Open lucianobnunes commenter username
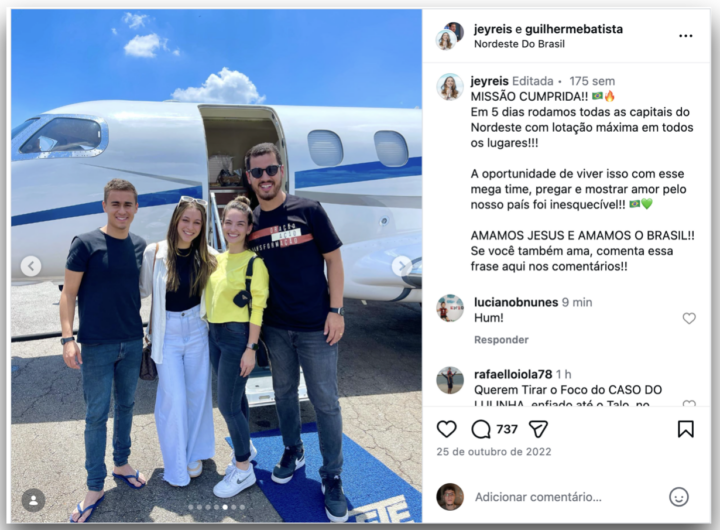 (x=516, y=302)
